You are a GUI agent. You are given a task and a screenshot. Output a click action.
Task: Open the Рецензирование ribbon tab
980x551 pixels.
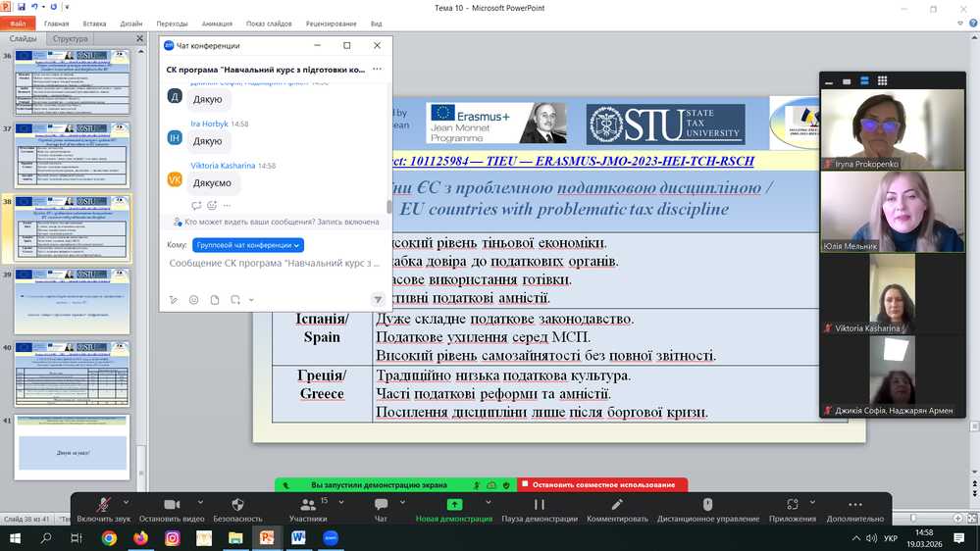pyautogui.click(x=332, y=24)
